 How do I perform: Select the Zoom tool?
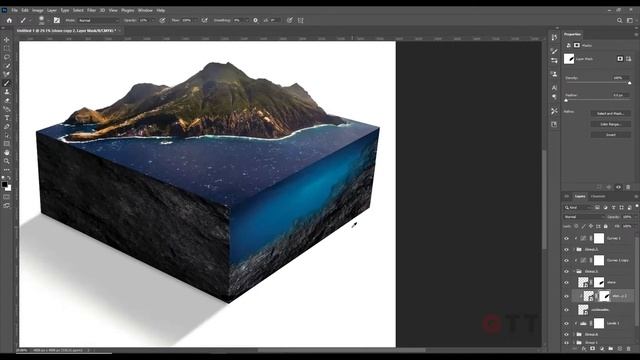pyautogui.click(x=7, y=161)
